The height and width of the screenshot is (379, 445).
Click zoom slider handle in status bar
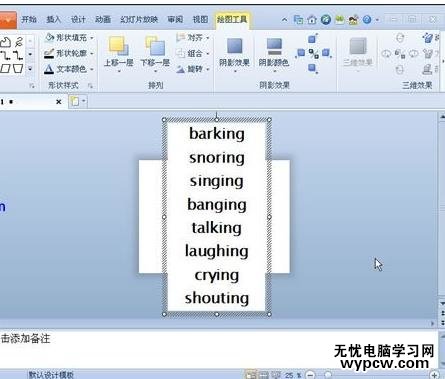coord(328,375)
